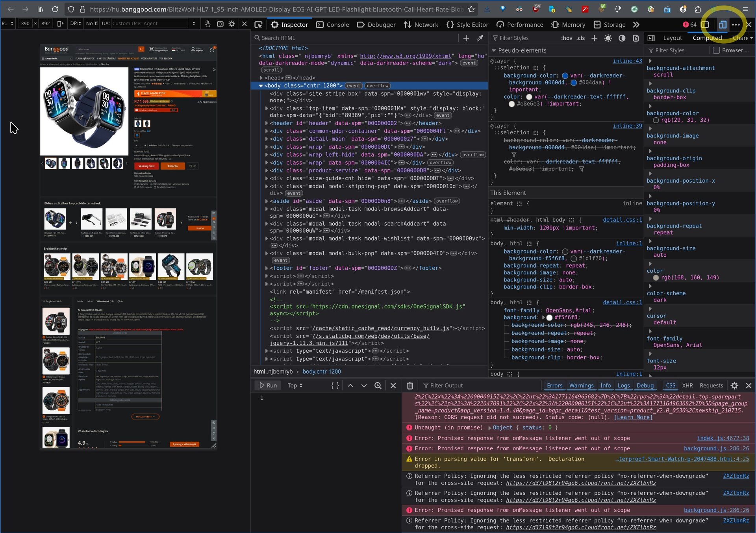Open the detail.css:1 source link
Screen dimensions: 756x533
[x=622, y=220]
